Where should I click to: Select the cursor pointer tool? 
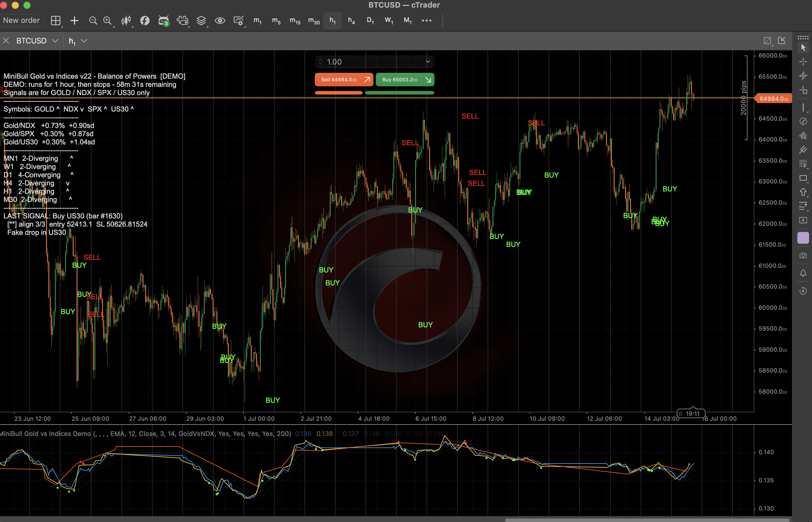[x=803, y=48]
